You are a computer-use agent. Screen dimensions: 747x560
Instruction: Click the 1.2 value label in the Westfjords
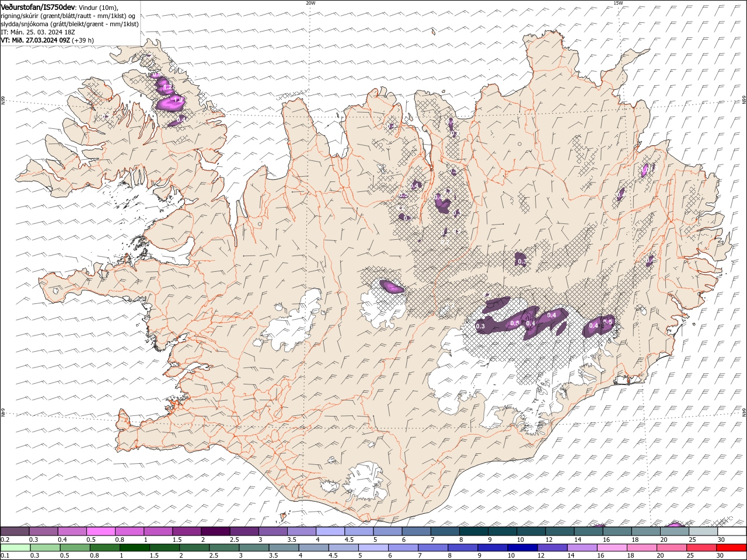pyautogui.click(x=167, y=88)
